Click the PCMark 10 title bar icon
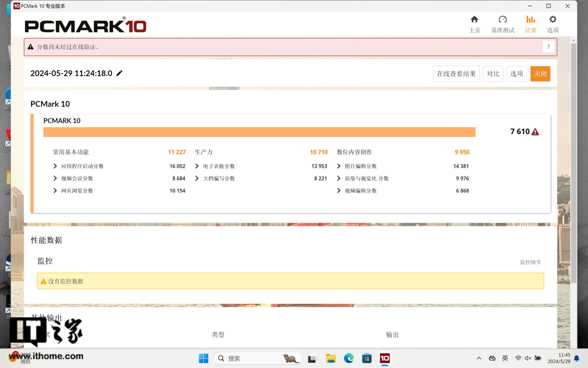This screenshot has width=588, height=368. [x=17, y=6]
